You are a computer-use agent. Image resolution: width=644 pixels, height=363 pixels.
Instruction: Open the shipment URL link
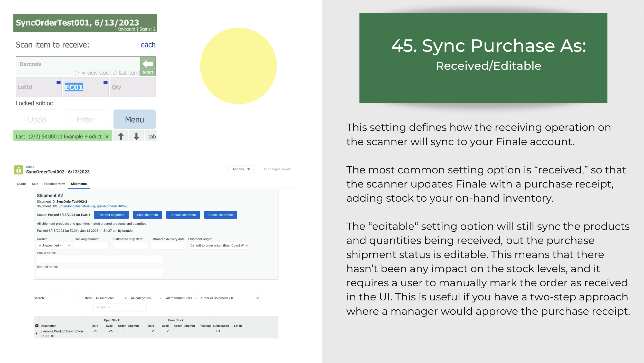click(x=94, y=206)
